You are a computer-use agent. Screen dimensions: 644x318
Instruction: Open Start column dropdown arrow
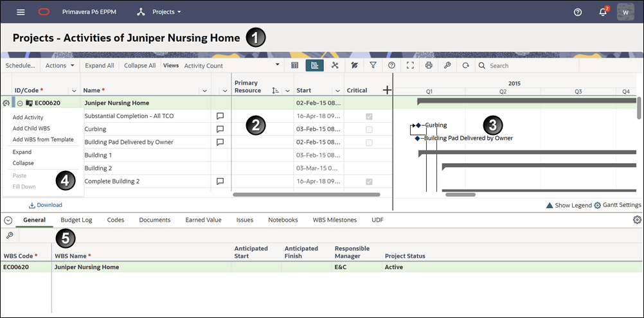pos(337,91)
